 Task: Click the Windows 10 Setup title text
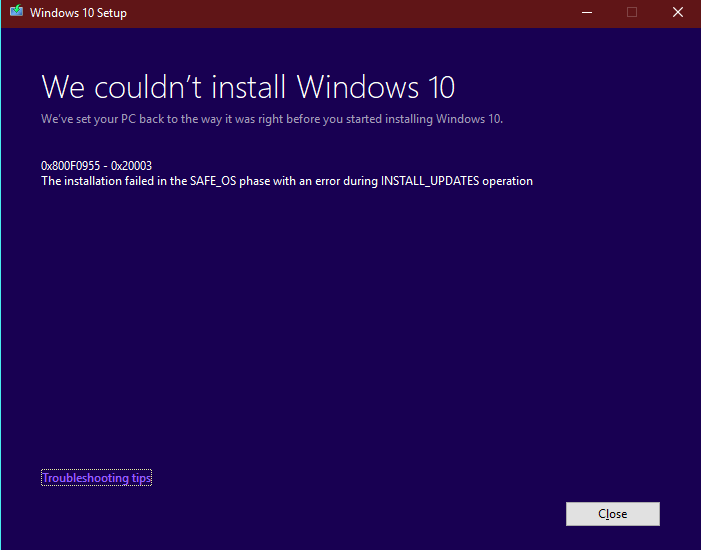coord(78,13)
